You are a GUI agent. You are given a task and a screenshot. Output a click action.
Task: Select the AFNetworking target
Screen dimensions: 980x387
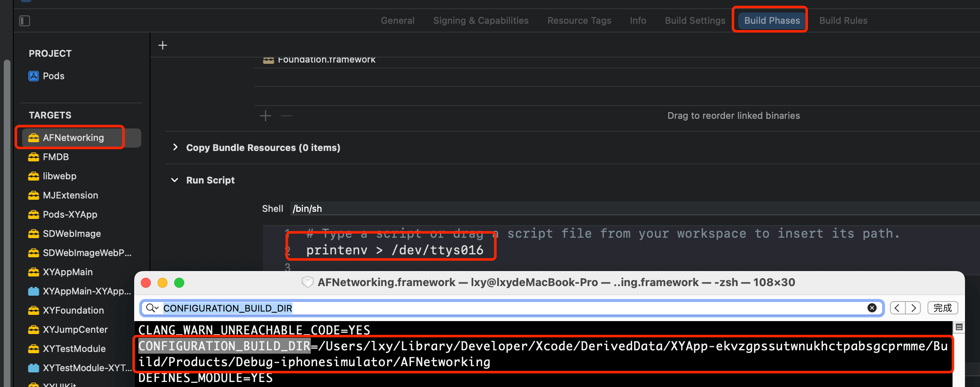pyautogui.click(x=73, y=138)
